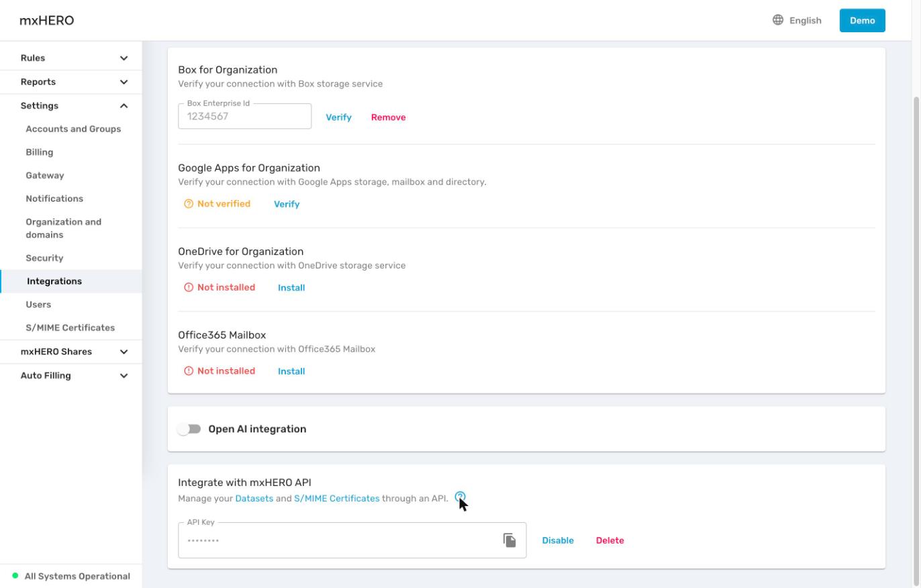Verify Google Apps for Organization
The image size is (921, 588).
pos(287,204)
